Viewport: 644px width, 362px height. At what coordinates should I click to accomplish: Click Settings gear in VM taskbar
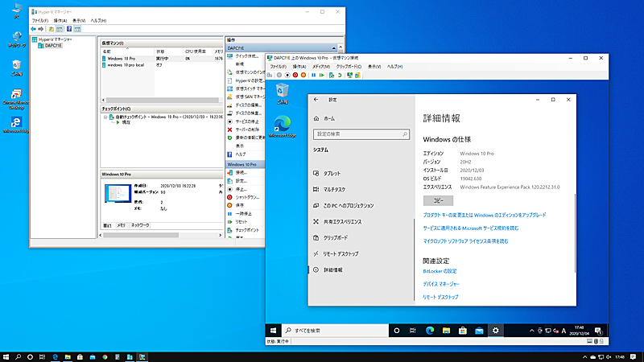coord(496,331)
